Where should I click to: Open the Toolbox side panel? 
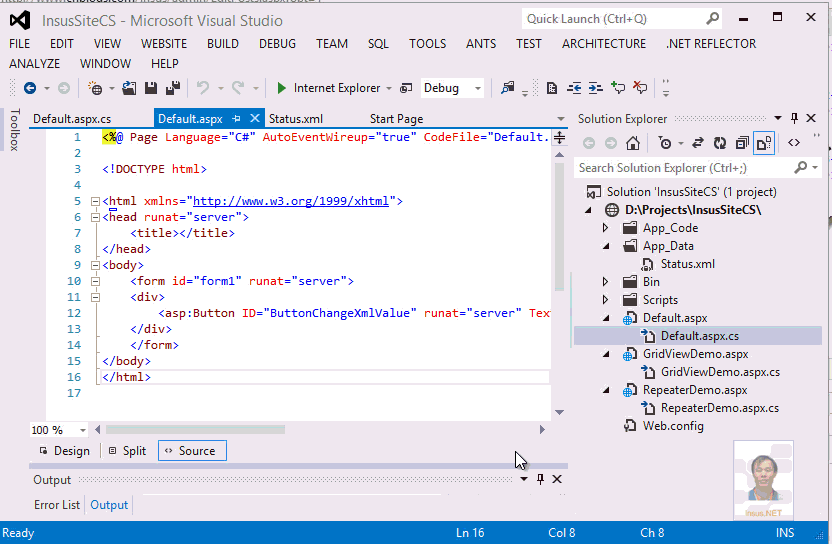15,130
